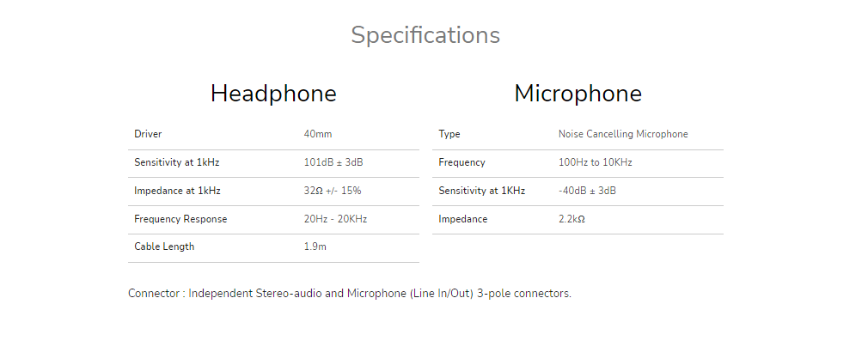Click the Cable Length label
The image size is (868, 359).
[164, 246]
